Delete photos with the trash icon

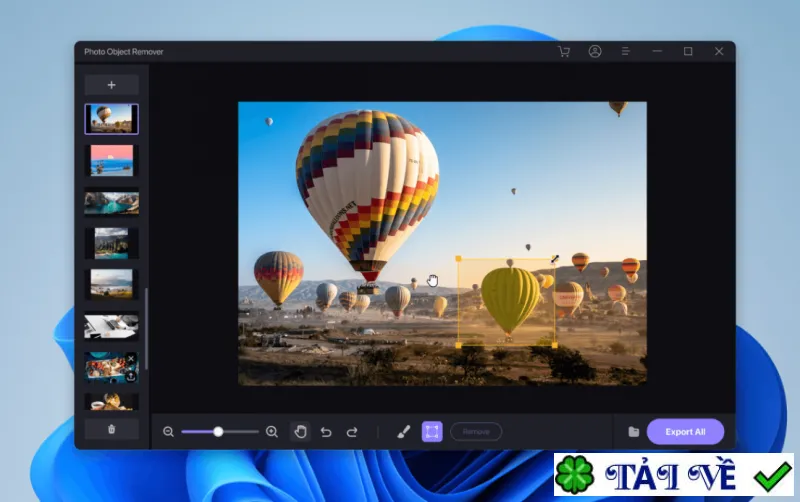tap(112, 430)
